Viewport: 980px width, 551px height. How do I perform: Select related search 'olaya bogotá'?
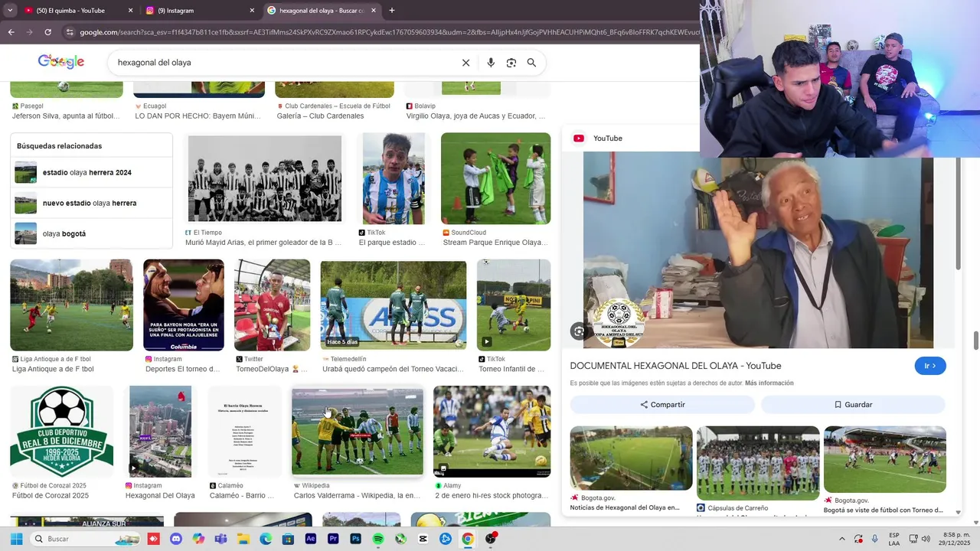(91, 233)
